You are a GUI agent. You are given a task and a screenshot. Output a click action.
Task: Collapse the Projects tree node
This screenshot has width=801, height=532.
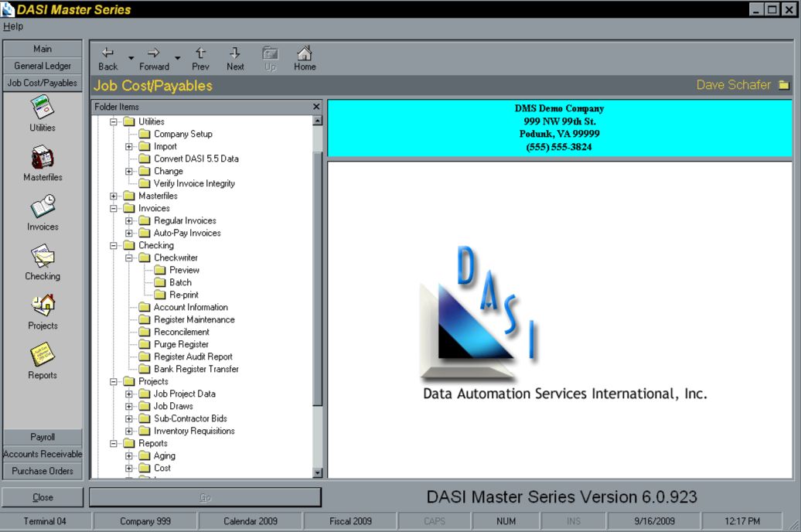(114, 381)
